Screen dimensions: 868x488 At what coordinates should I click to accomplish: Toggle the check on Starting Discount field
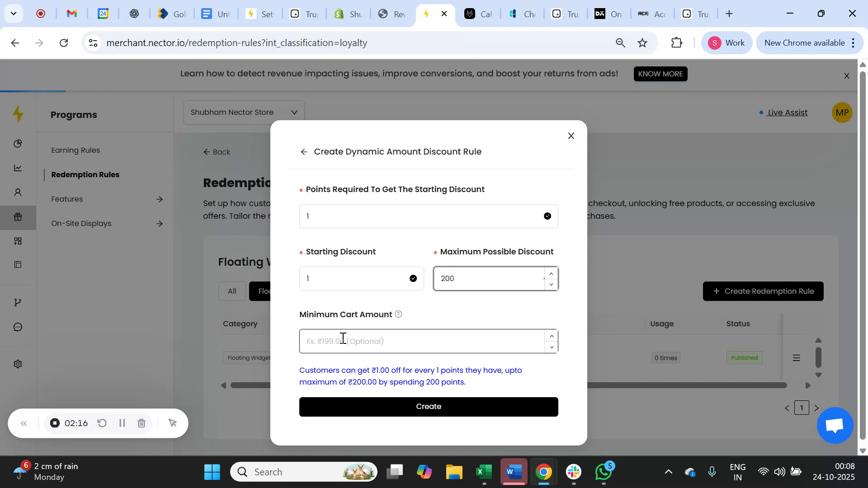pos(413,278)
